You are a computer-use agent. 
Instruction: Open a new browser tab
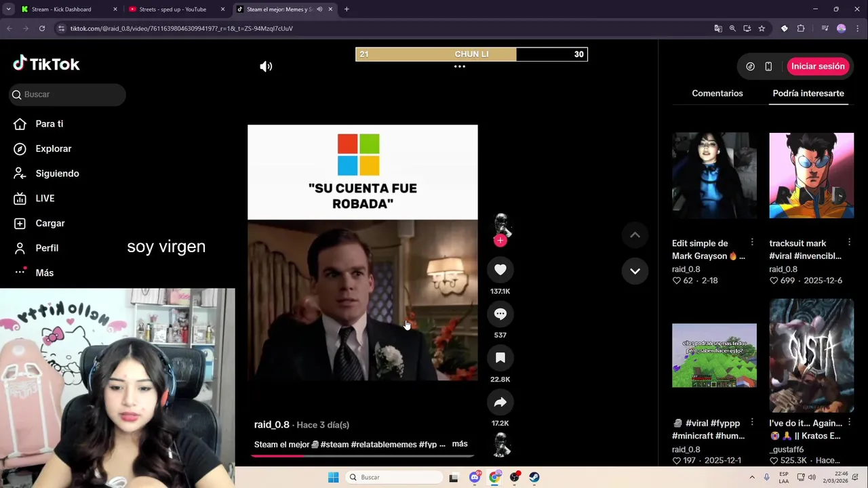[x=347, y=9]
